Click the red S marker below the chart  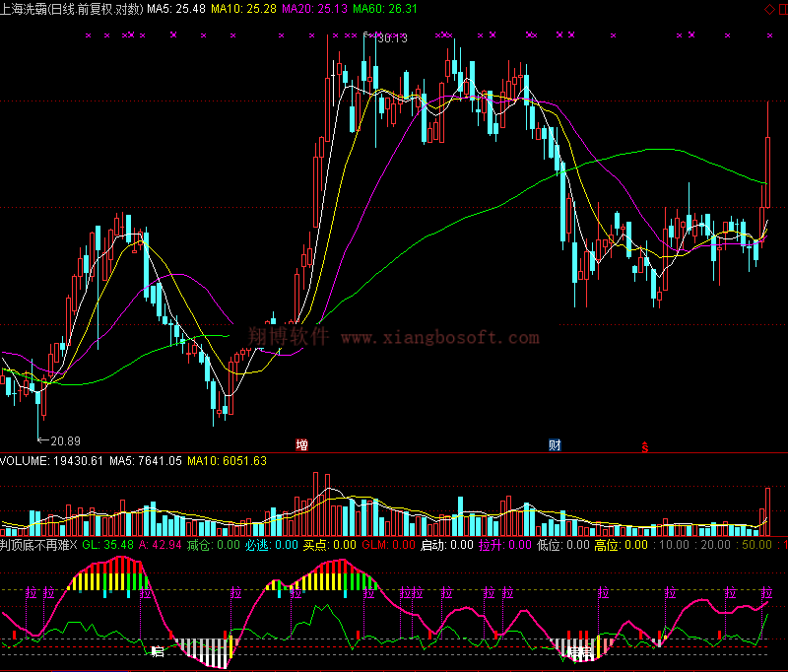coord(645,446)
